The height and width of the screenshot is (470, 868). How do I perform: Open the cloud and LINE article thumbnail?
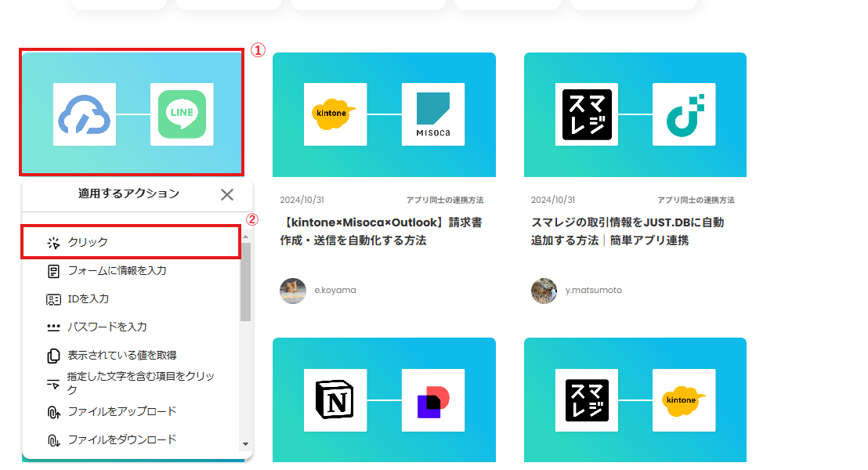pos(132,112)
